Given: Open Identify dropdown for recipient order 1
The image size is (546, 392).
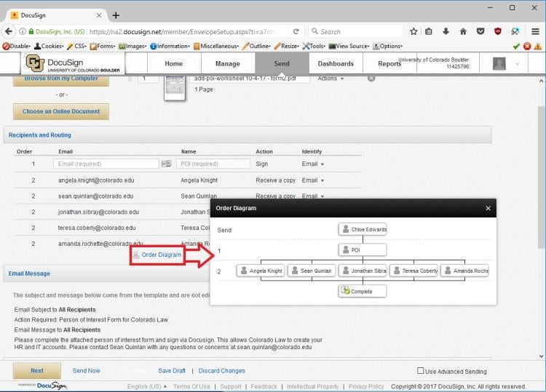Looking at the screenshot, I should click(x=313, y=164).
